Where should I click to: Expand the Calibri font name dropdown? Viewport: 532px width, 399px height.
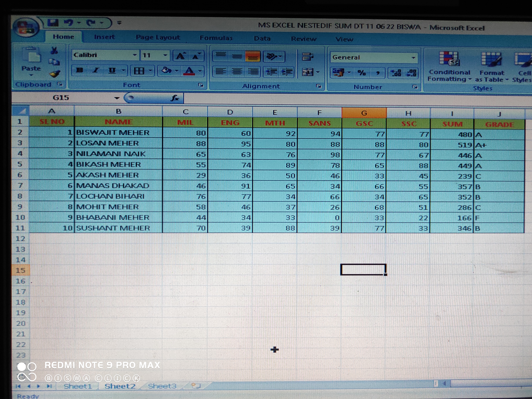(x=135, y=55)
